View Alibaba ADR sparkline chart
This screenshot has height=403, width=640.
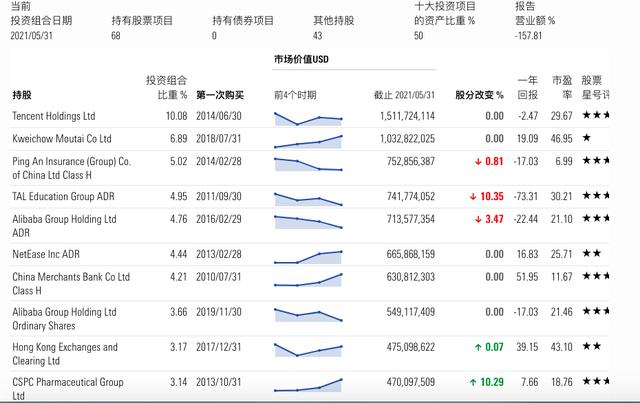(x=308, y=222)
